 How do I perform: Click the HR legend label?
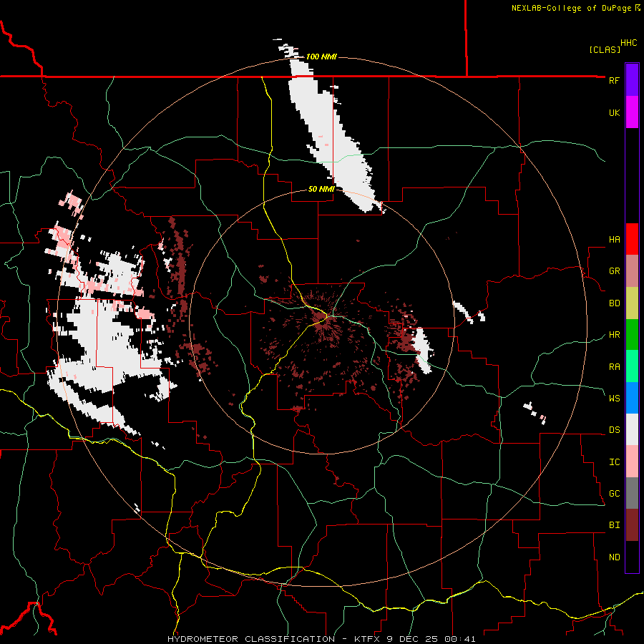pyautogui.click(x=614, y=335)
